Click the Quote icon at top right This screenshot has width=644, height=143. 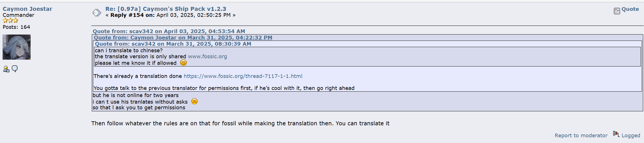617,11
